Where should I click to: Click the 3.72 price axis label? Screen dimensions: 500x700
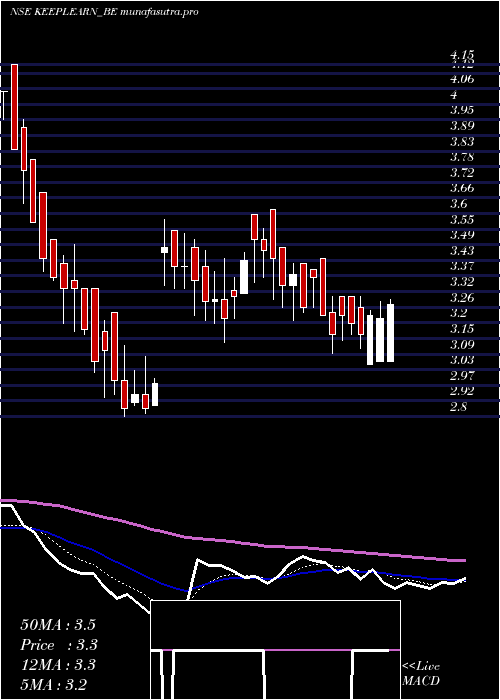point(462,172)
